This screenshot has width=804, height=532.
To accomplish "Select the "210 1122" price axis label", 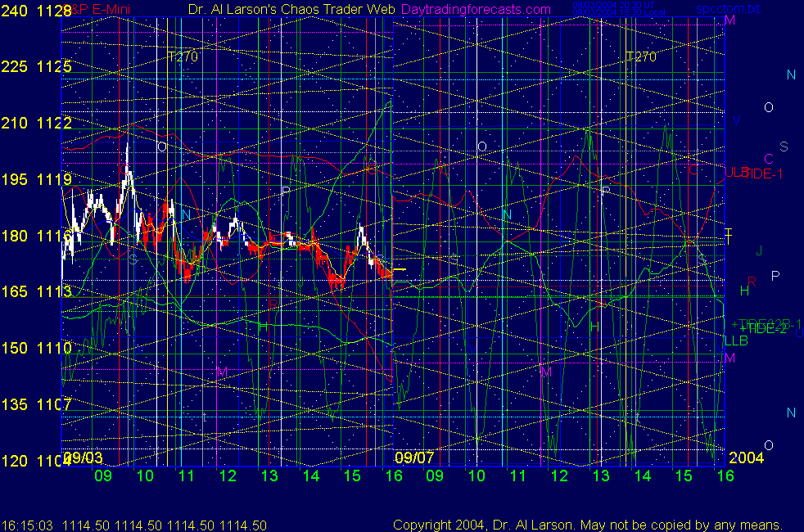I will (x=36, y=123).
